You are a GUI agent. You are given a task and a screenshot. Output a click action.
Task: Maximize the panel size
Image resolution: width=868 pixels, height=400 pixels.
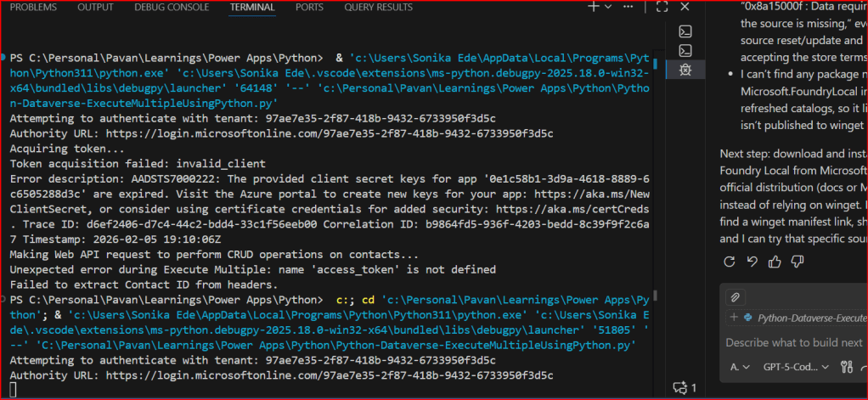(662, 7)
